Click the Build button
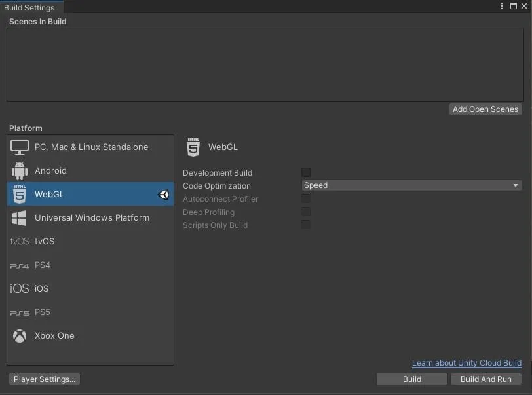The height and width of the screenshot is (395, 532). pos(412,379)
